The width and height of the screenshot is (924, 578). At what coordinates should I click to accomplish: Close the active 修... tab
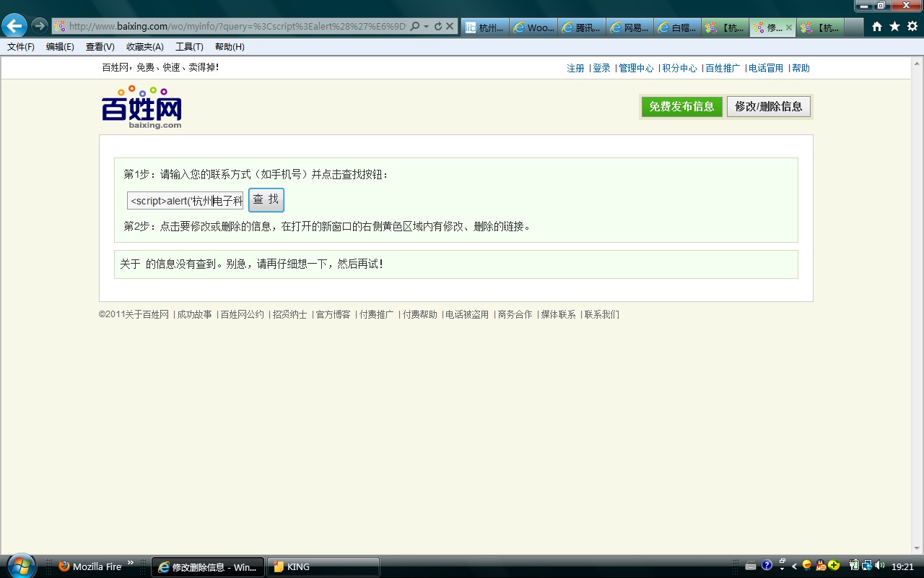point(789,27)
